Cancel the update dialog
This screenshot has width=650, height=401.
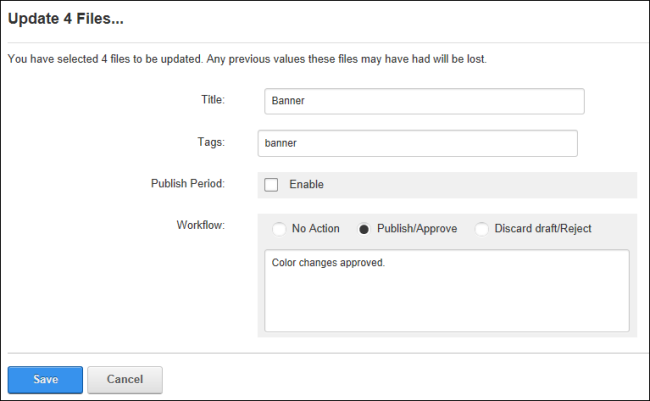coord(125,379)
